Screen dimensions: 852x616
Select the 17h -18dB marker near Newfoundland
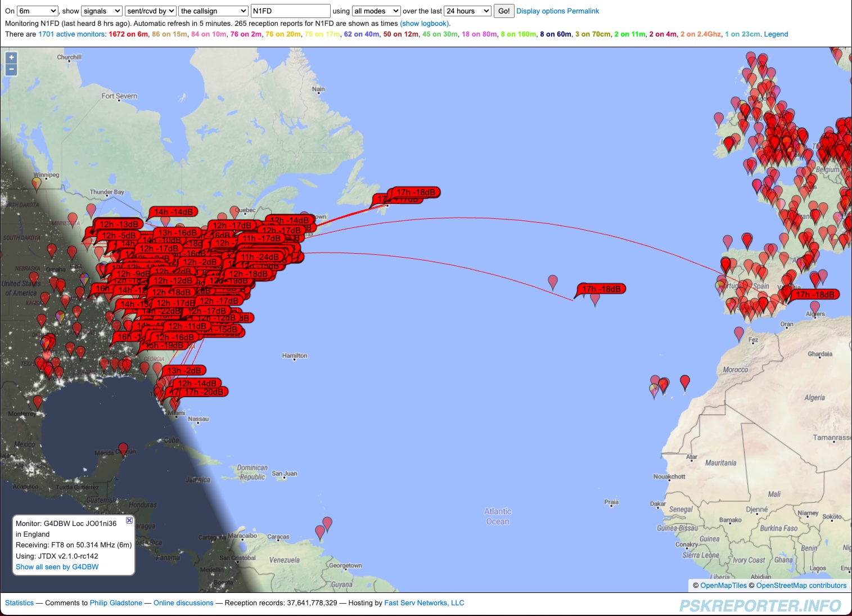tap(416, 192)
